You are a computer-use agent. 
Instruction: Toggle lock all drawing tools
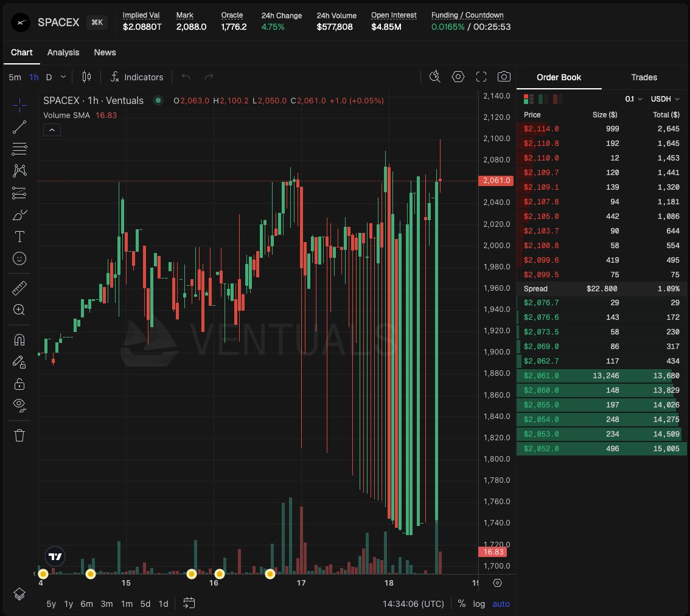[x=19, y=384]
